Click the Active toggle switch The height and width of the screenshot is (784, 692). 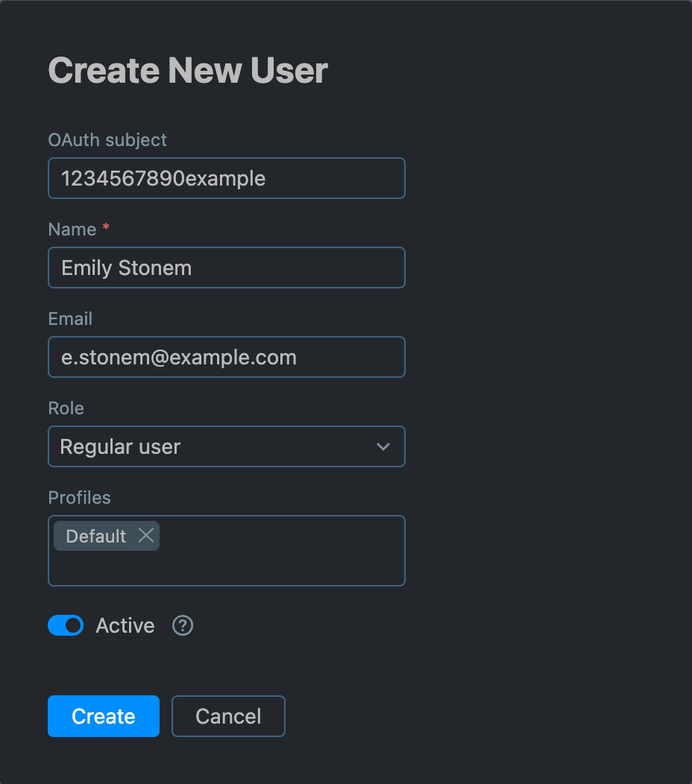66,625
